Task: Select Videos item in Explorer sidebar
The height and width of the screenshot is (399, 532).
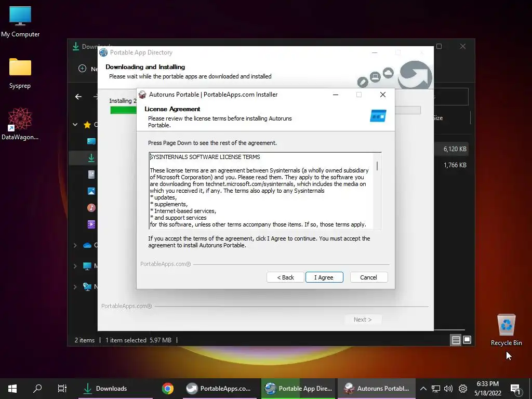Action: (91, 224)
